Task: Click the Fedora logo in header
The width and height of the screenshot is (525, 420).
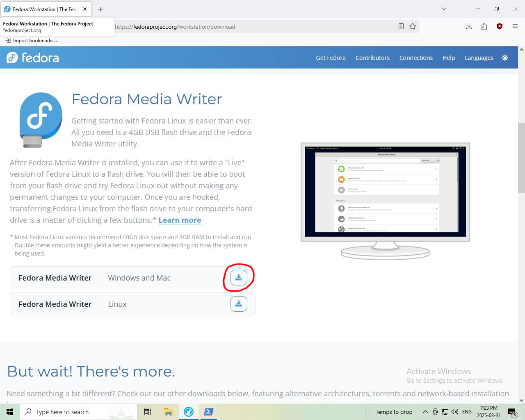Action: point(33,57)
